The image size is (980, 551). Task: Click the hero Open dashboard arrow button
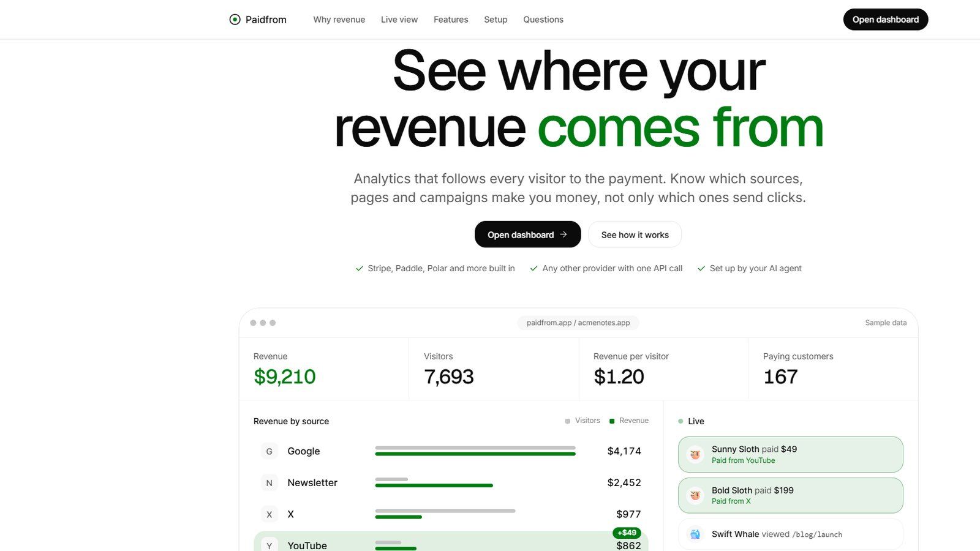point(527,234)
